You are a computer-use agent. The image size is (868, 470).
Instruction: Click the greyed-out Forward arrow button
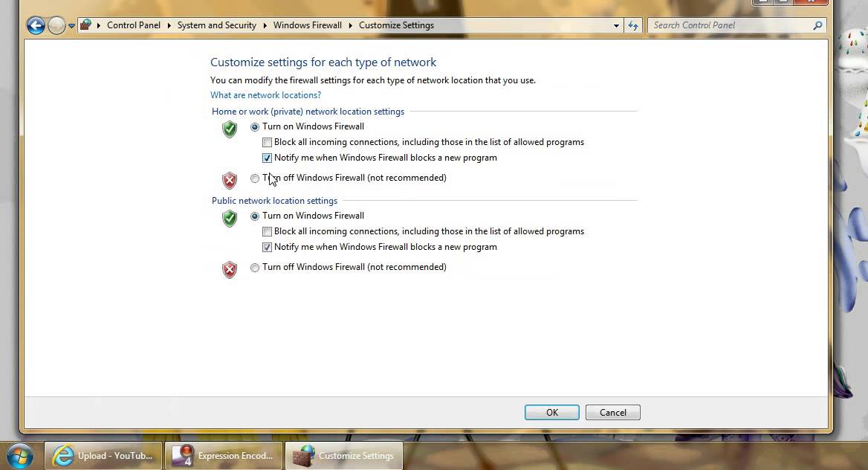click(x=56, y=25)
